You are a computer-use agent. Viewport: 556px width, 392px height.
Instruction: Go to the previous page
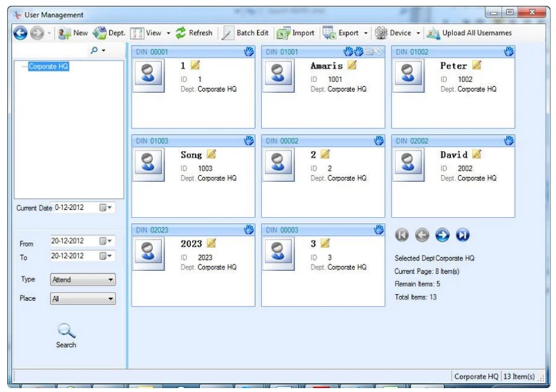tap(422, 235)
